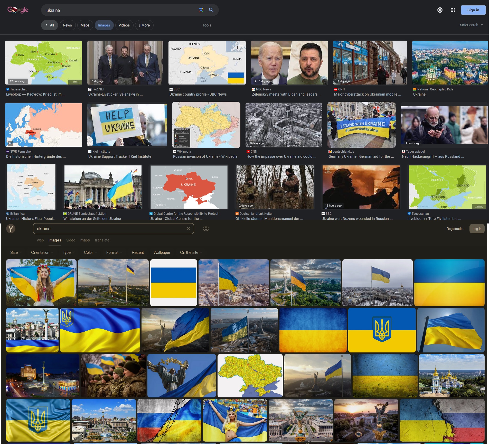489x448 pixels.
Task: Open Ukraine Support Tracker Kiel Institute link
Action: [x=120, y=156]
